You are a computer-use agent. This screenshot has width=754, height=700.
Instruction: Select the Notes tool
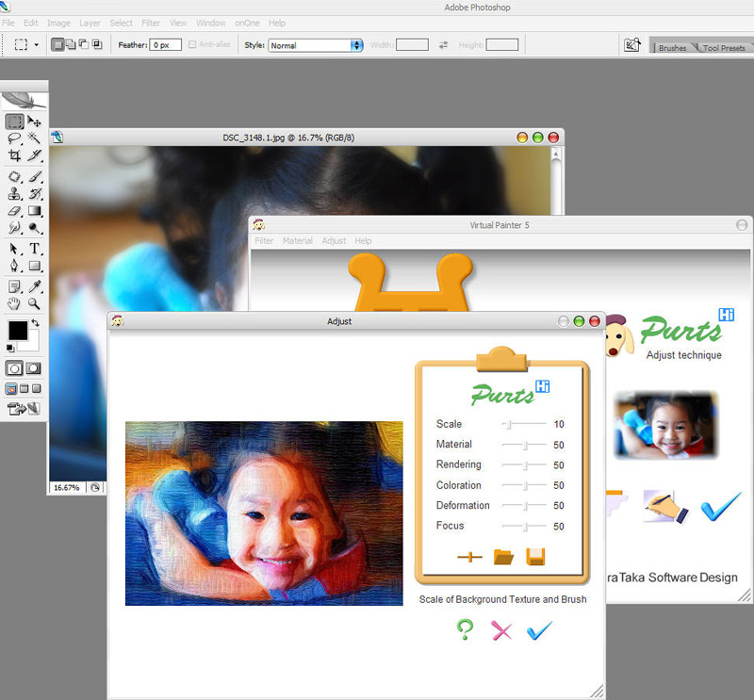tap(14, 286)
